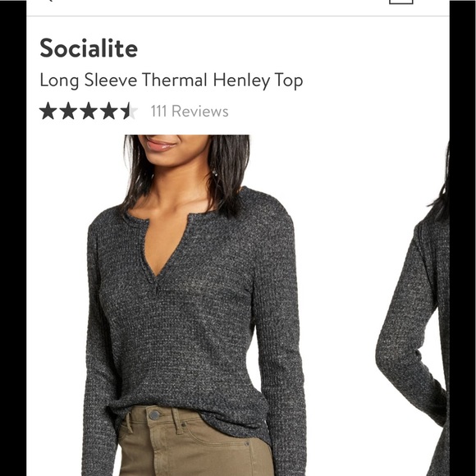Open the shopping bag icon

click(x=400, y=2)
